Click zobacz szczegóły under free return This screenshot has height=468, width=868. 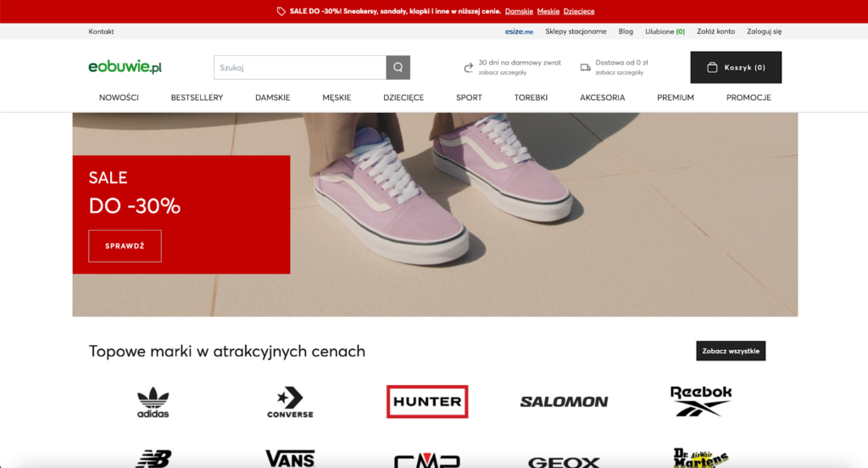503,73
